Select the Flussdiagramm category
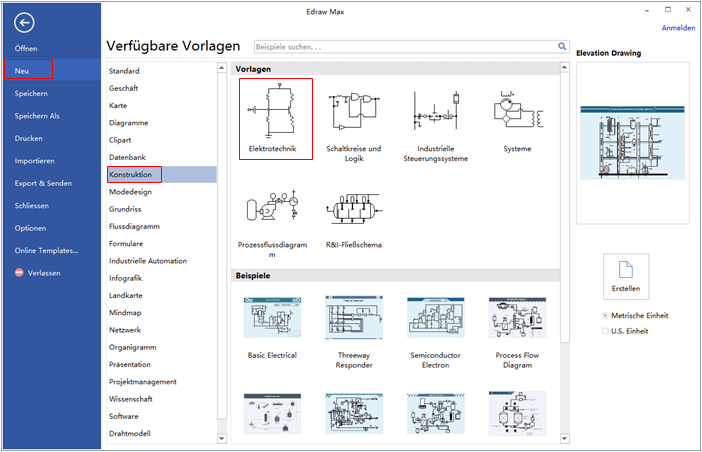Screen dimensions: 702x452 [x=134, y=226]
